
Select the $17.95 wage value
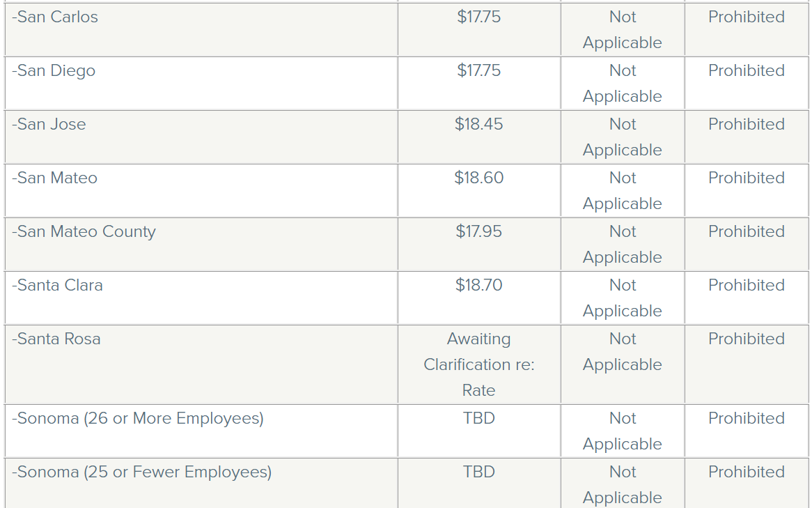click(x=478, y=232)
